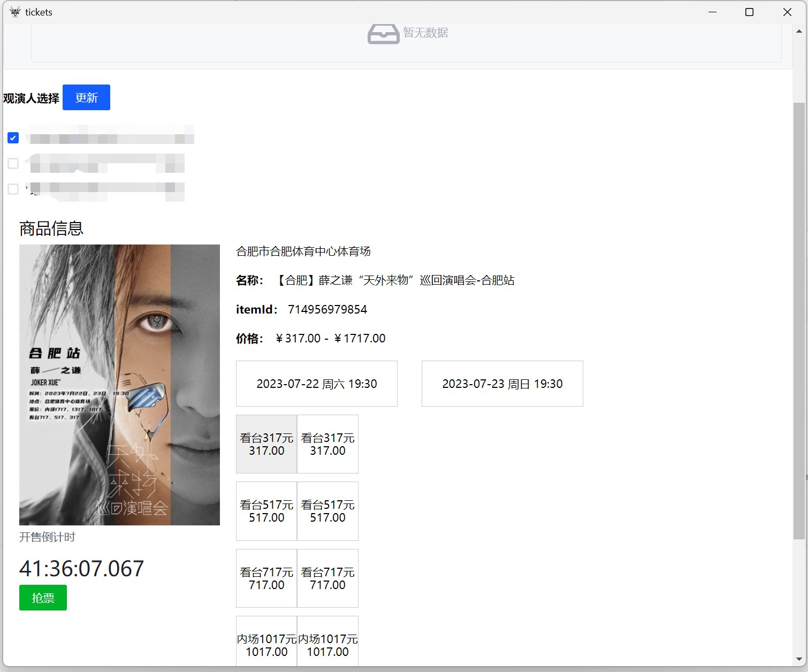Image resolution: width=808 pixels, height=672 pixels.
Task: Select the 2023-07-22 周六 19:30 session
Action: [x=317, y=384]
